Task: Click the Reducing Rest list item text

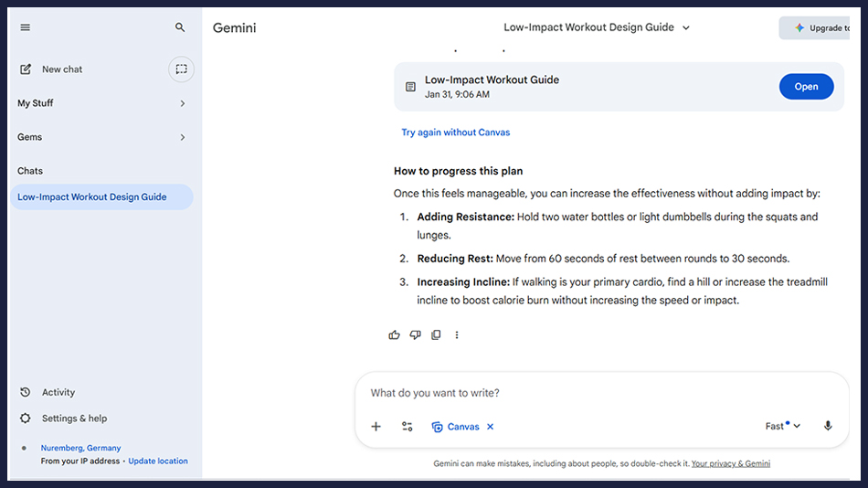Action: tap(603, 259)
